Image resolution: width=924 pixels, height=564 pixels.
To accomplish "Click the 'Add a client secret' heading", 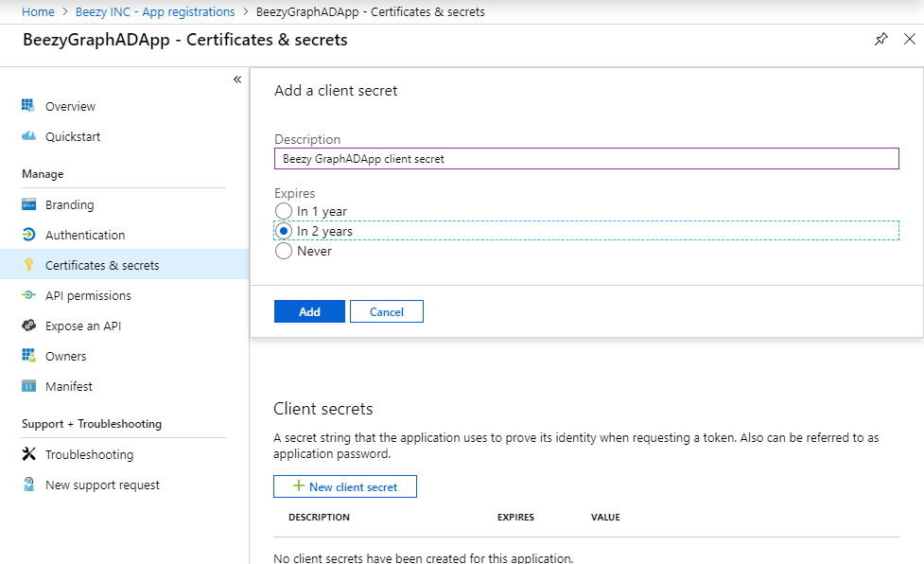I will [x=336, y=90].
